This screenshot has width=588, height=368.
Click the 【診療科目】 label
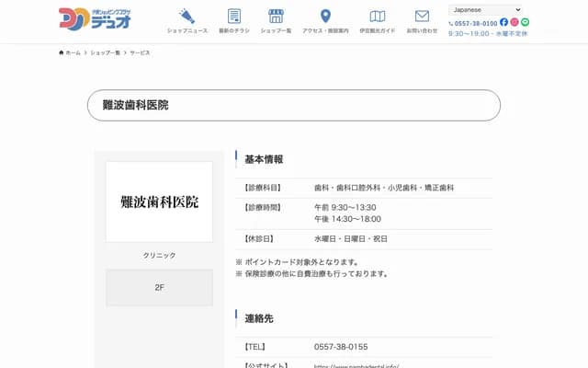[x=263, y=188]
